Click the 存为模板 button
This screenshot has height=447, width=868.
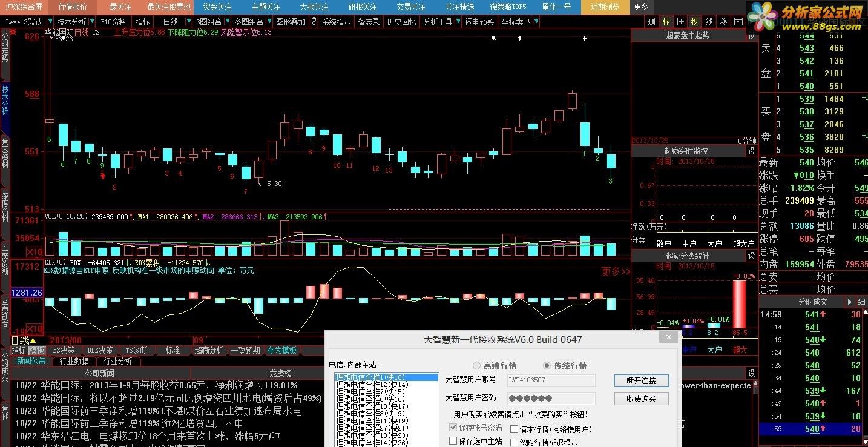click(x=282, y=350)
